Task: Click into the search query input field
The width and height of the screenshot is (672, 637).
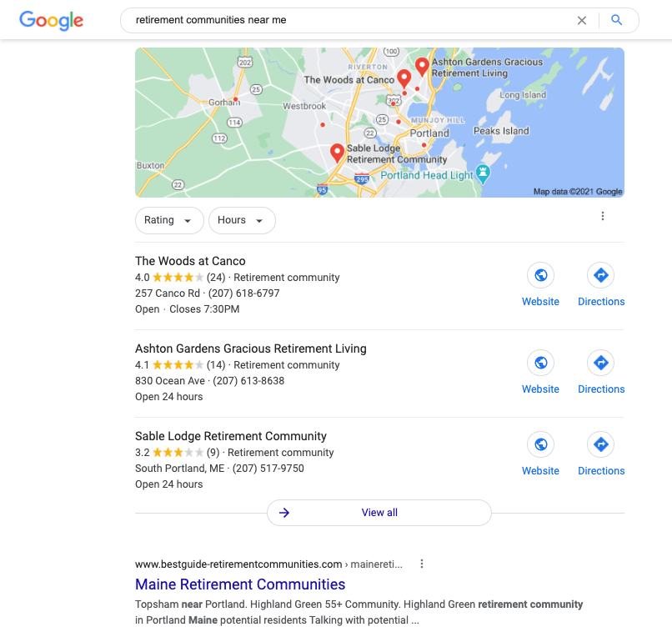Action: click(x=352, y=20)
